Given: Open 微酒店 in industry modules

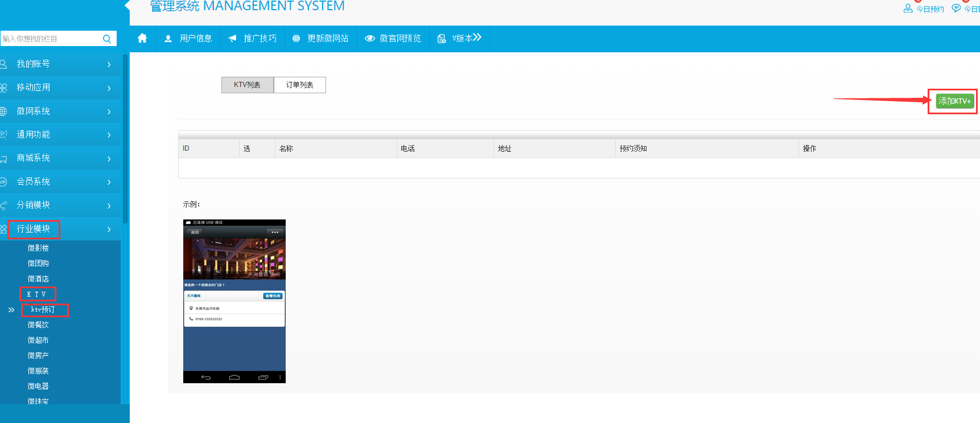Looking at the screenshot, I should (38, 279).
